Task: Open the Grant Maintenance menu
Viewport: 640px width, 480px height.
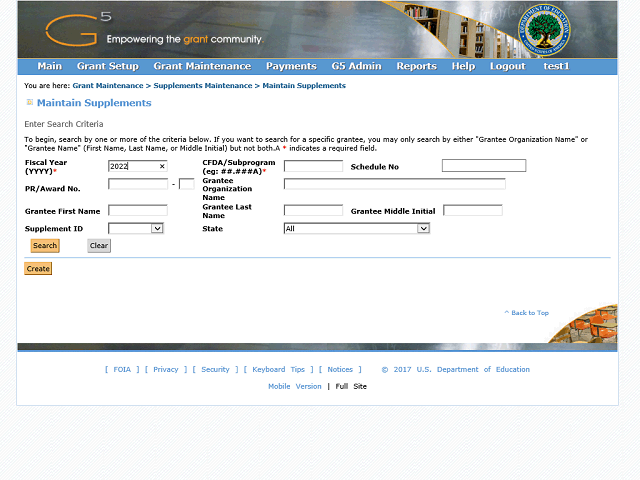Action: [x=202, y=66]
